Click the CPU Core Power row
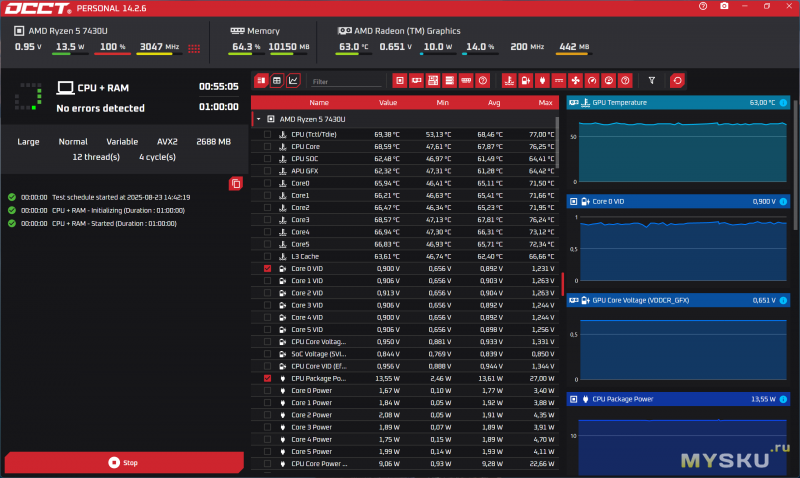Viewport: 800px width, 478px height. click(405, 464)
